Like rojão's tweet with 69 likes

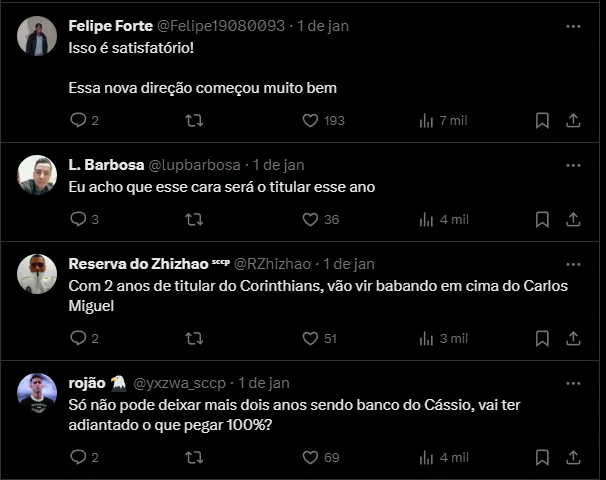click(311, 457)
